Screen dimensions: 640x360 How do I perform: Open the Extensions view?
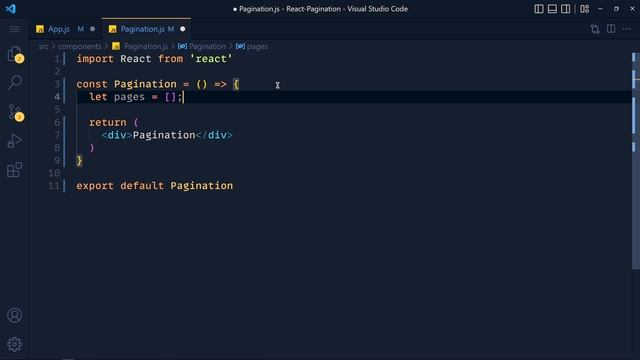15,170
